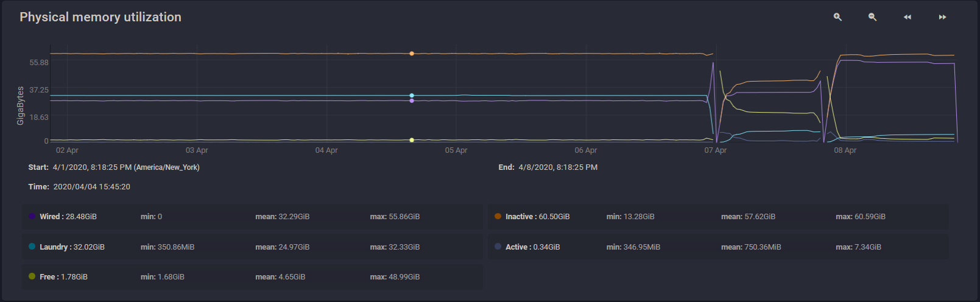Click the '04 Apr' axis label

coord(326,150)
